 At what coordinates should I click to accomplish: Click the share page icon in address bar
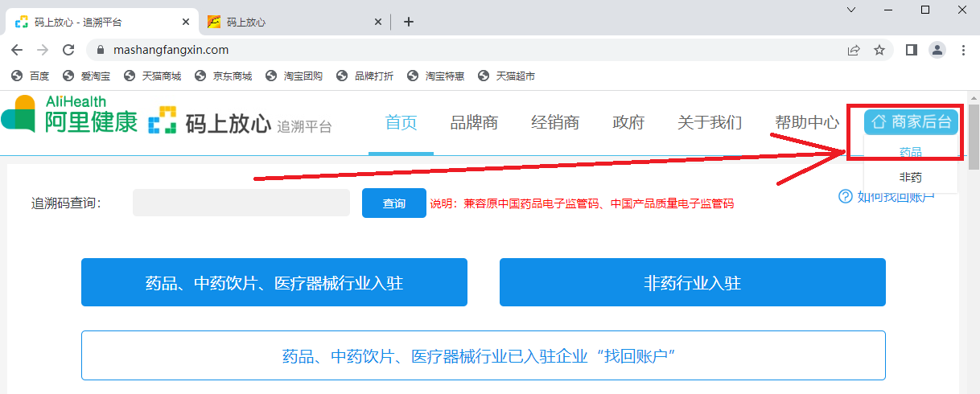click(x=854, y=50)
